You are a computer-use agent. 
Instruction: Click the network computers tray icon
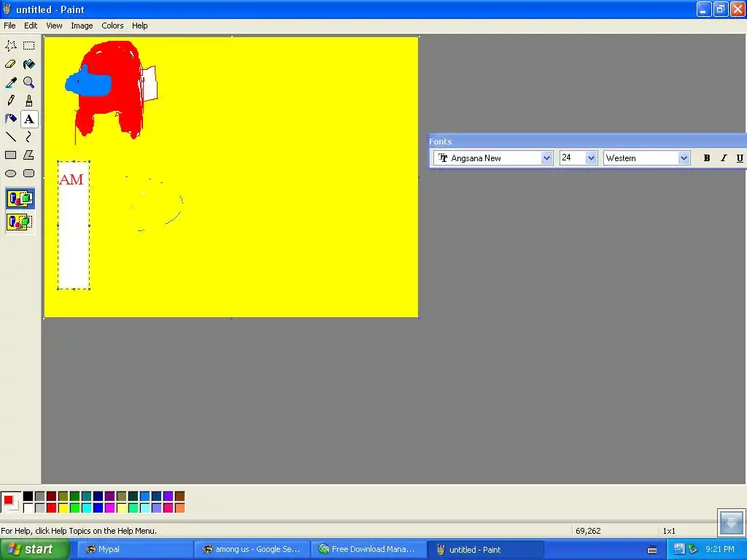[x=679, y=550]
